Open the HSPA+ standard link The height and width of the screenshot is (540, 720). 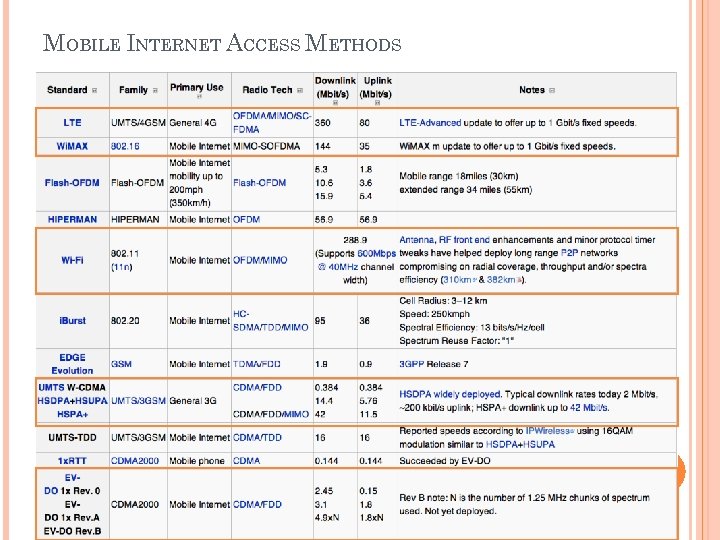72,414
